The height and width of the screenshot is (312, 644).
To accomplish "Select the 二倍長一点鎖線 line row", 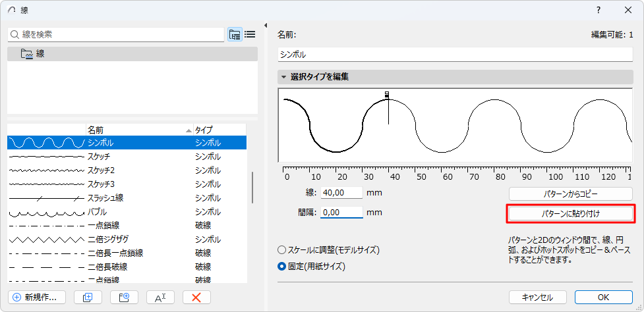I will (x=127, y=253).
